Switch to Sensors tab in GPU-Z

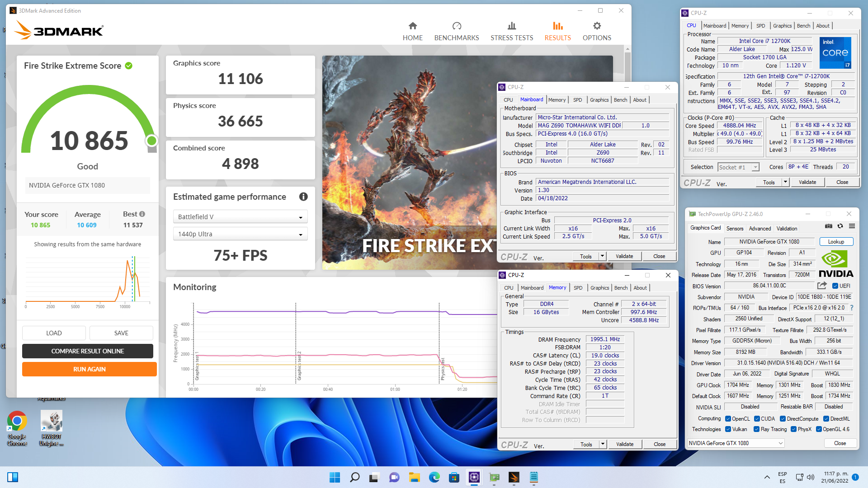pos(735,229)
